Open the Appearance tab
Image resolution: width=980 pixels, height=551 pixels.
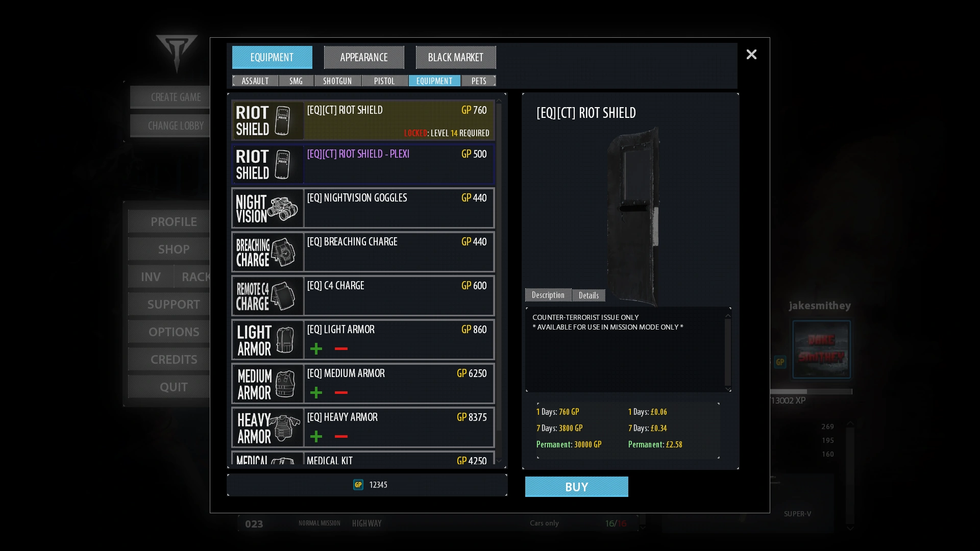pos(364,57)
